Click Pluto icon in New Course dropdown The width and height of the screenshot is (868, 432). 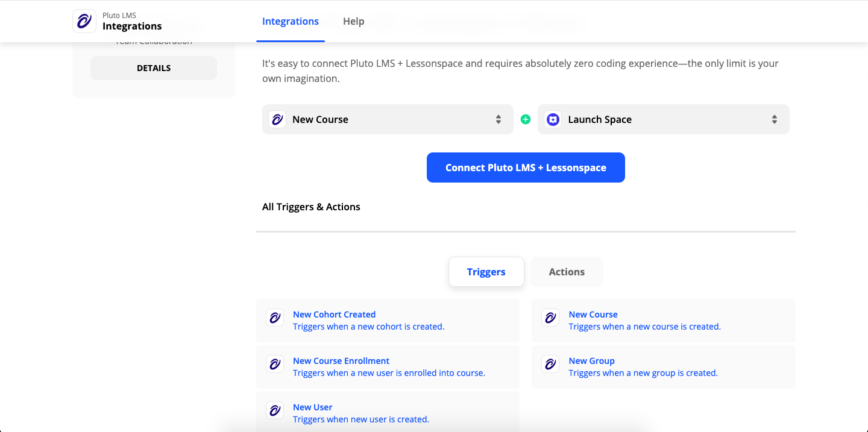[277, 119]
